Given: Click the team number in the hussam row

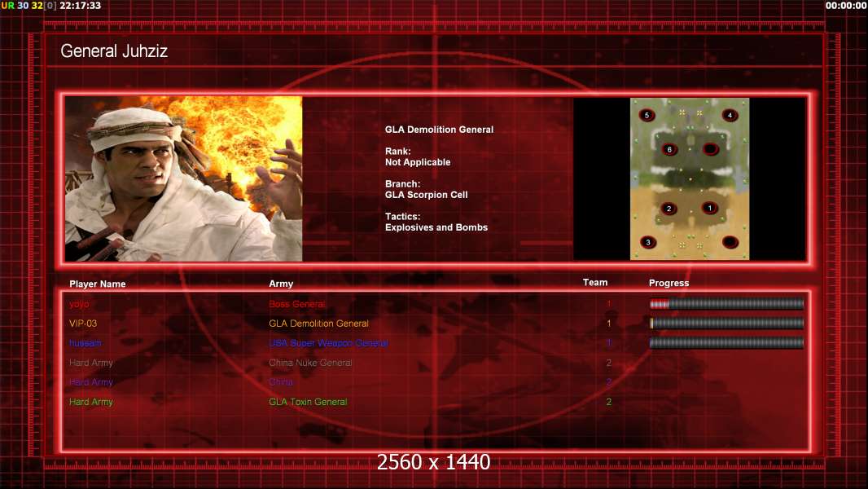Looking at the screenshot, I should [x=608, y=343].
